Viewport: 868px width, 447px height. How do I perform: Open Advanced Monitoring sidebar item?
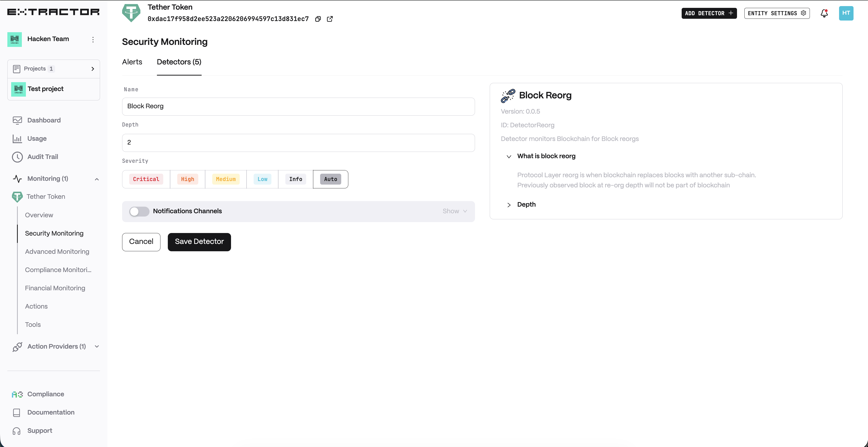pos(57,252)
